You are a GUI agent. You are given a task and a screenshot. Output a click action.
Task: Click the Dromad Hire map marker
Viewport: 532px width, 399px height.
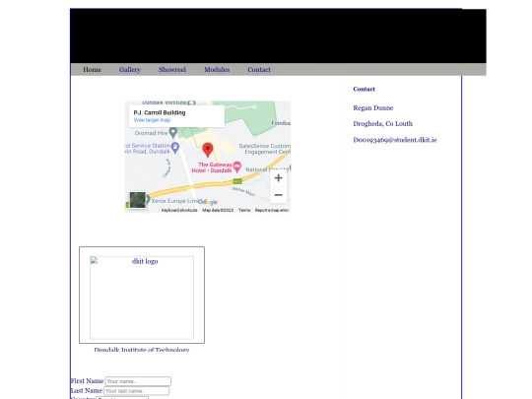173,132
